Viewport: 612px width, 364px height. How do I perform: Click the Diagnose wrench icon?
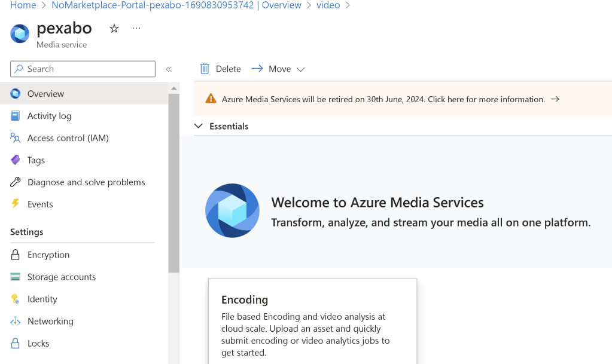(x=15, y=182)
